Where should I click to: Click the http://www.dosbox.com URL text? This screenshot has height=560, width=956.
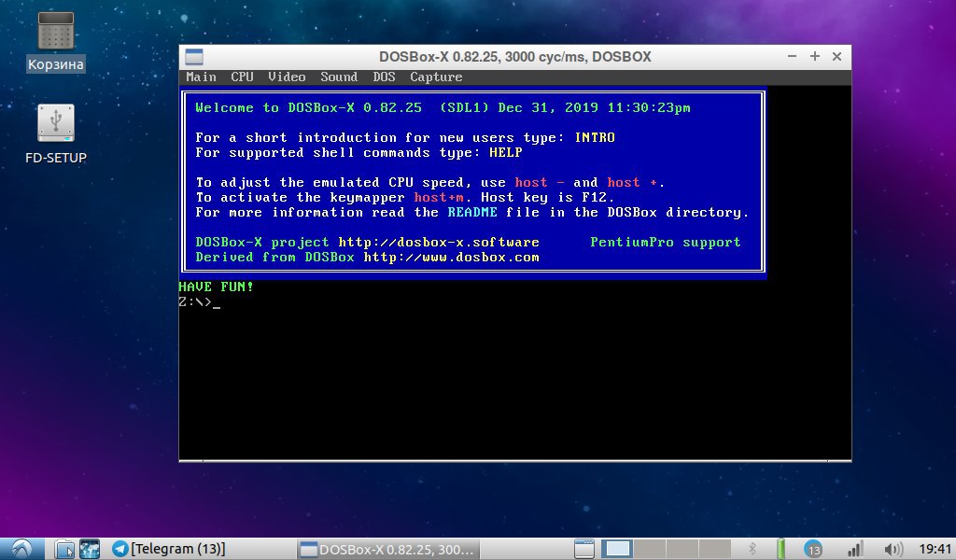pyautogui.click(x=451, y=258)
